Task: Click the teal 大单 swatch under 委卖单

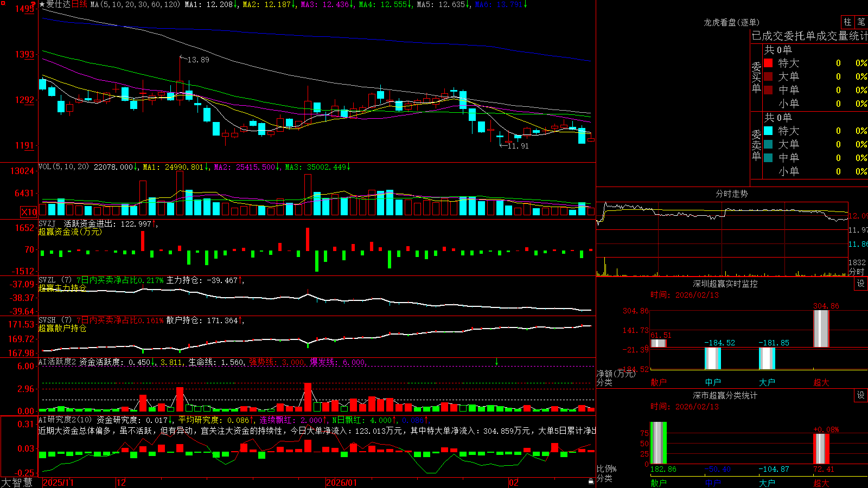Action: pyautogui.click(x=768, y=144)
